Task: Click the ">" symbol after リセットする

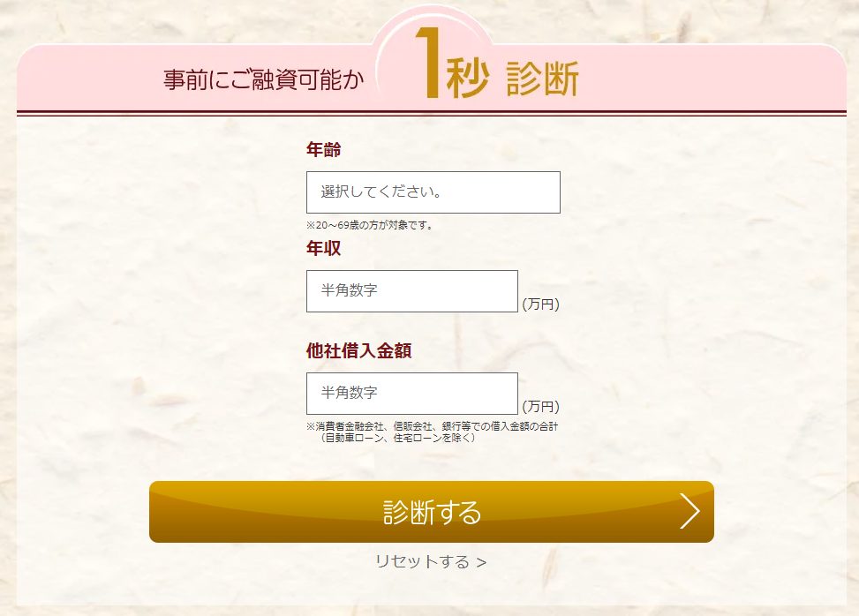Action: 481,562
